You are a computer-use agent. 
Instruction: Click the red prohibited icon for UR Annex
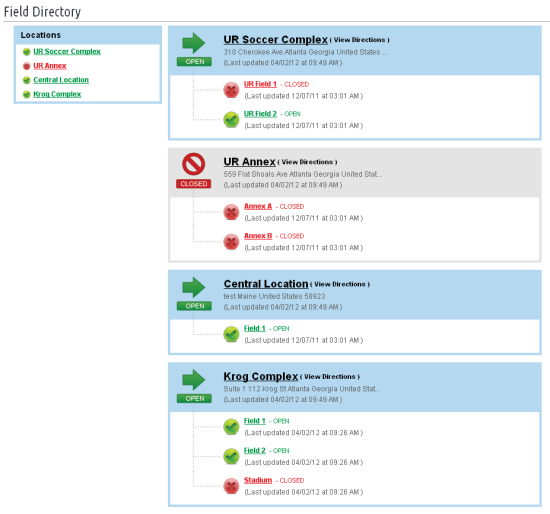pos(193,163)
